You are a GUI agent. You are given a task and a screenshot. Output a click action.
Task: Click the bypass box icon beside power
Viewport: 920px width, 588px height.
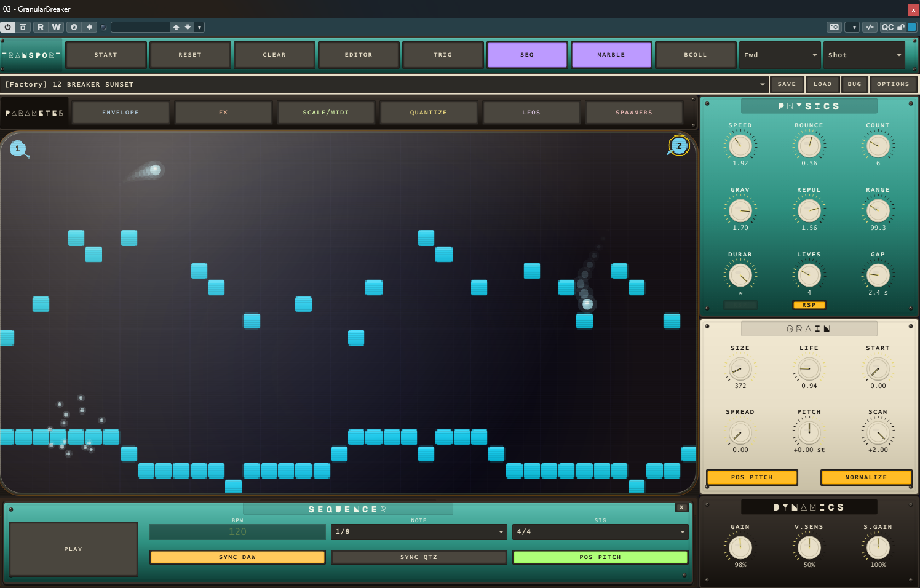[23, 27]
